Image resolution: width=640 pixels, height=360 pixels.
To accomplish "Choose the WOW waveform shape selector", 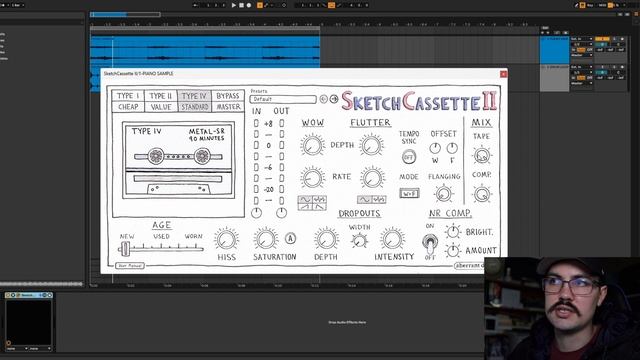I will pos(312,203).
